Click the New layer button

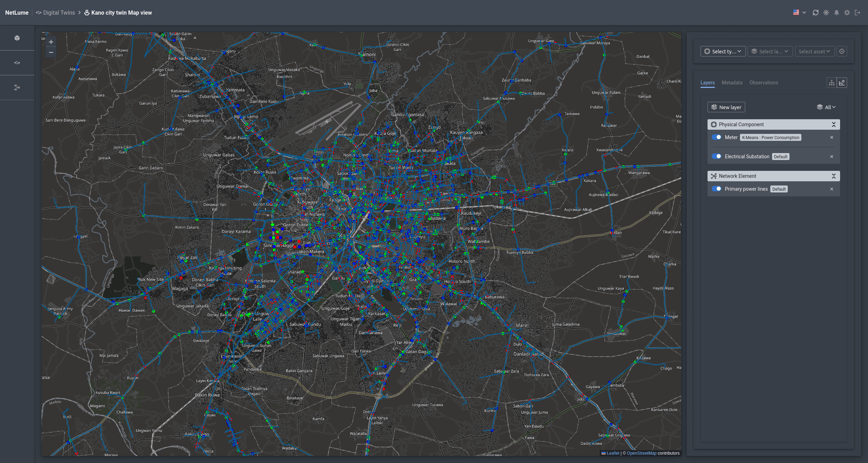[x=726, y=107]
